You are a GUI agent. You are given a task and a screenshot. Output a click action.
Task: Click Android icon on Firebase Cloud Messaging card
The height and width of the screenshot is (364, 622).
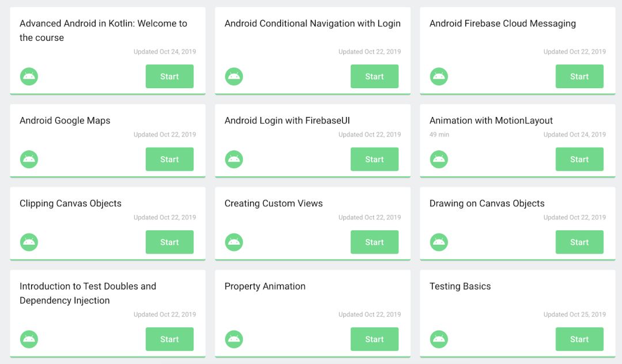439,77
